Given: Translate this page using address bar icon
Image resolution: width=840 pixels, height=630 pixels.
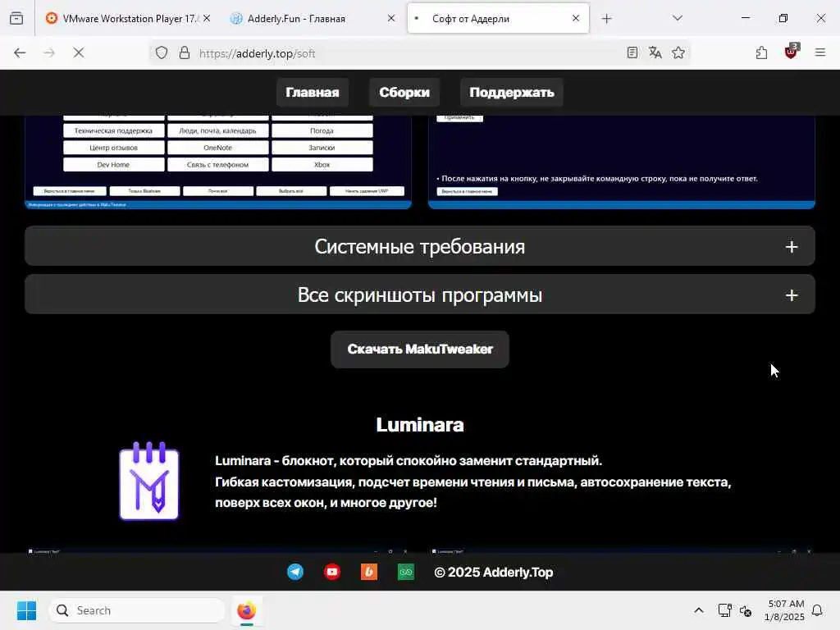Looking at the screenshot, I should tap(655, 53).
